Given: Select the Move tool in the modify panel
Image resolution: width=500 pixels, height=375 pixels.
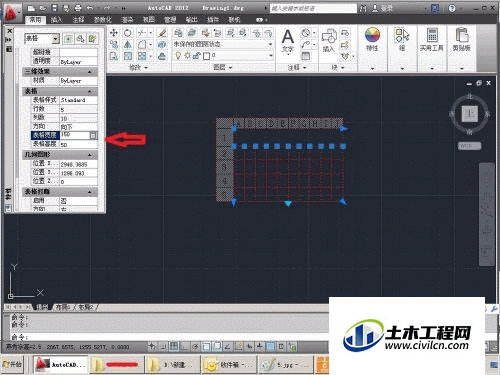Looking at the screenshot, I should tap(114, 33).
